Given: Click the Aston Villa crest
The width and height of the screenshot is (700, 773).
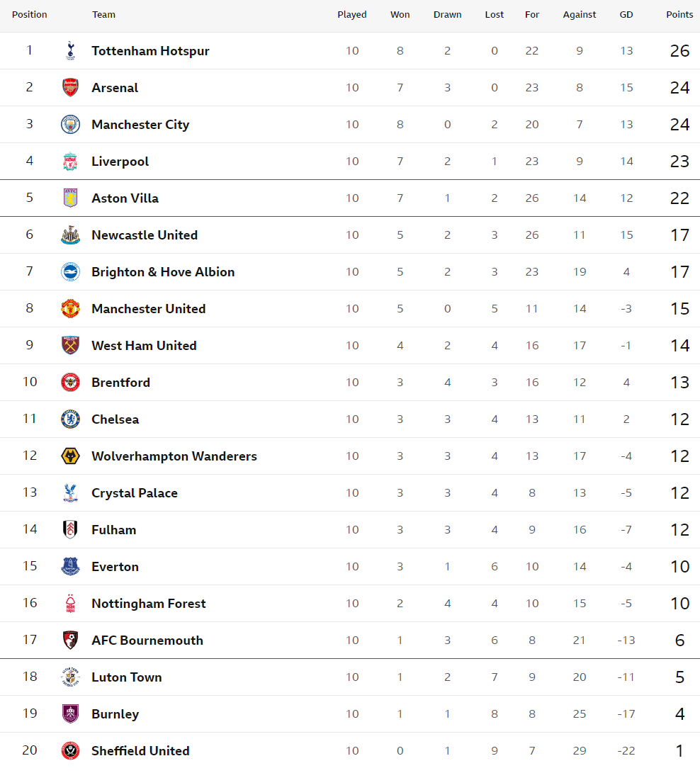Looking at the screenshot, I should click(70, 198).
